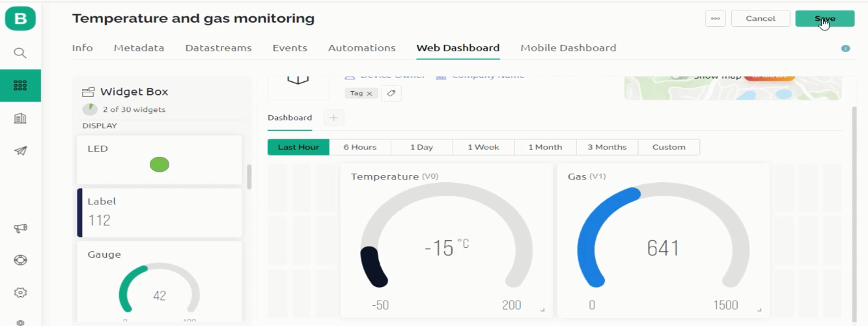Select the templates grid icon in sidebar
Screen dimensions: 868x326
tap(20, 85)
